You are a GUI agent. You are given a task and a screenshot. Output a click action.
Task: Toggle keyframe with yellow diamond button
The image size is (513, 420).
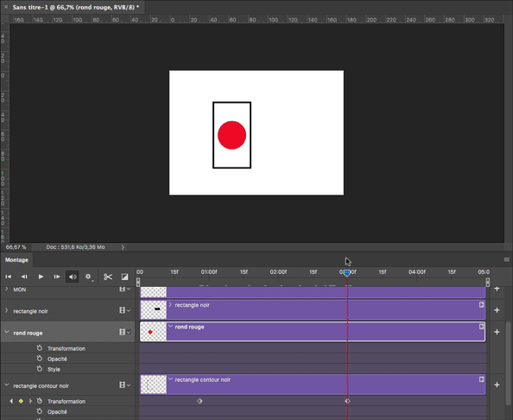21,401
